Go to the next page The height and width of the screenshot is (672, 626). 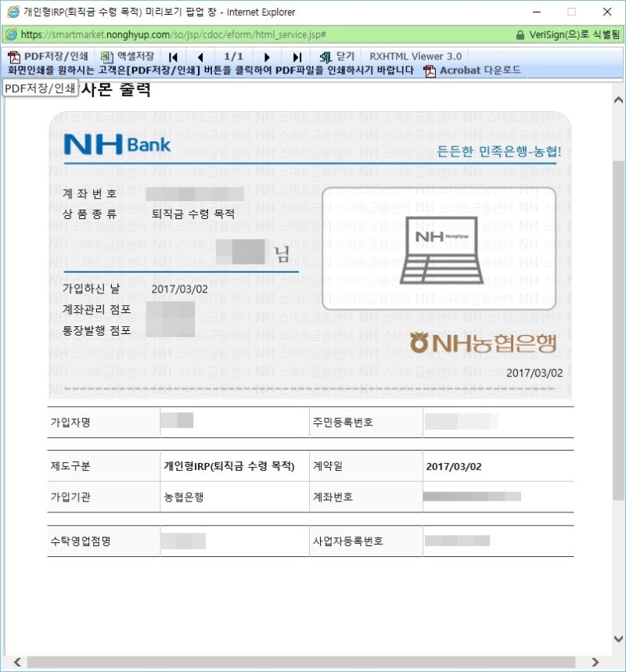(x=267, y=57)
